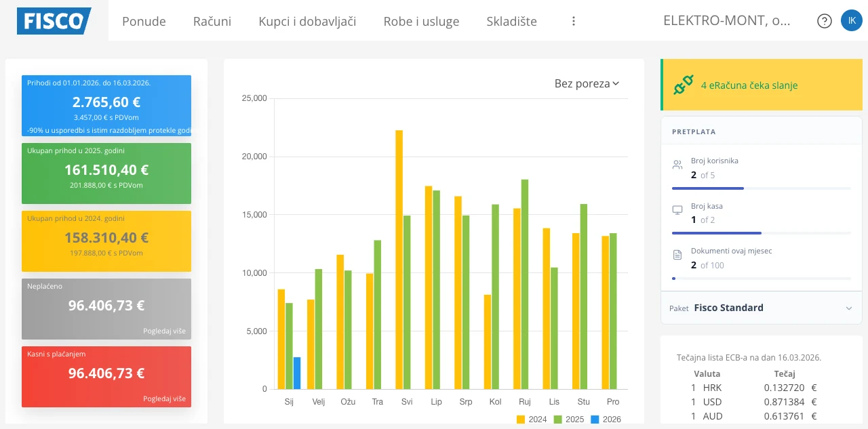
Task: Click the Broj kasa monitor icon
Action: 676,209
